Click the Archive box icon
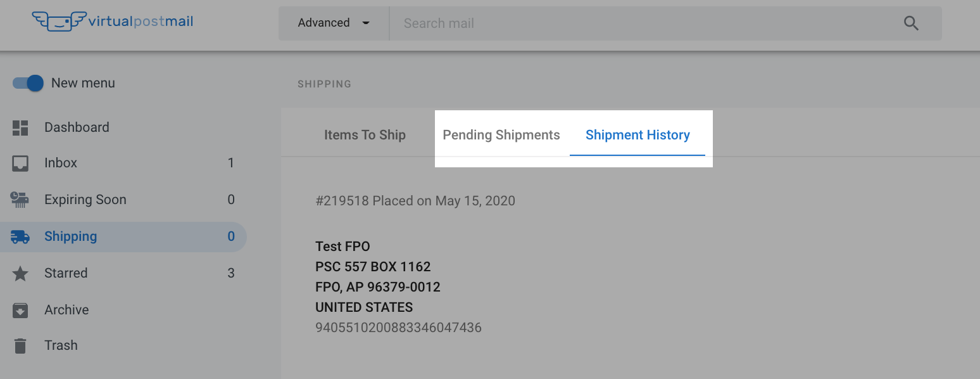The width and height of the screenshot is (980, 379). point(20,311)
